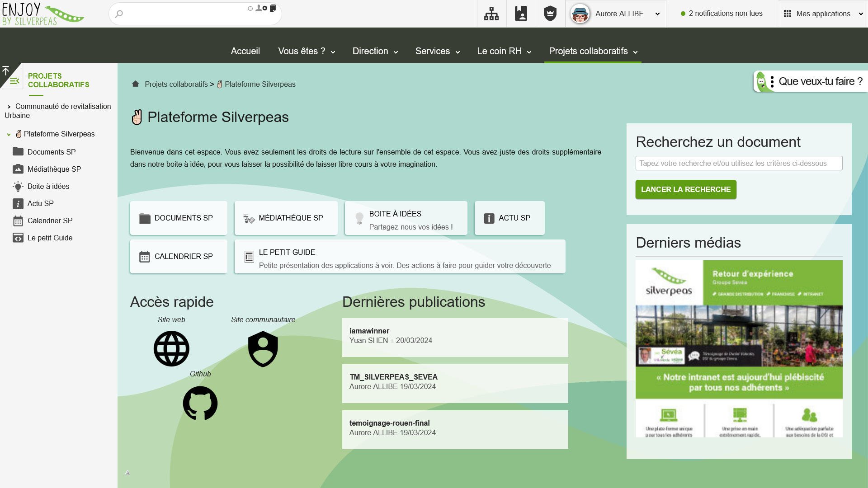Click the scroll-to-top arrow icon
Viewport: 868px width, 488px height.
[5, 70]
